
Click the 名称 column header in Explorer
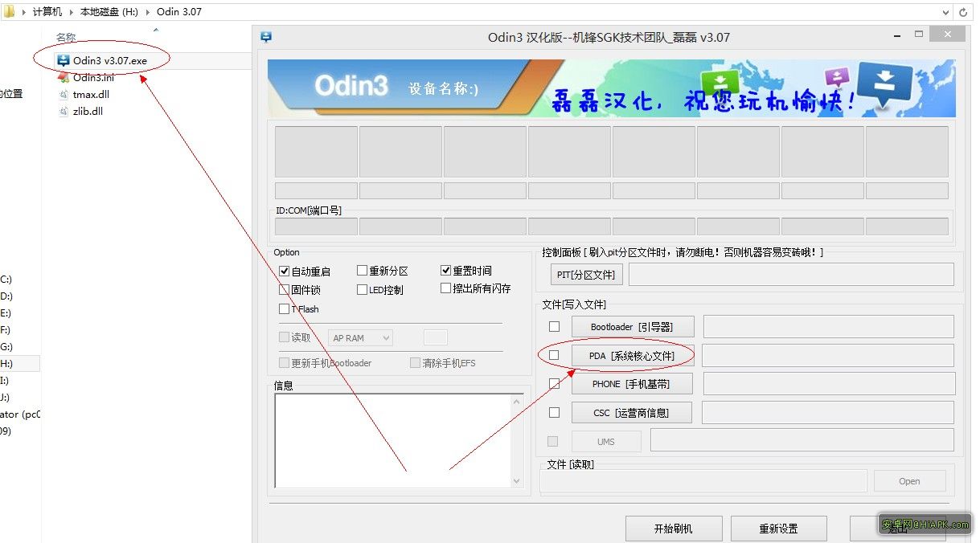(x=66, y=38)
